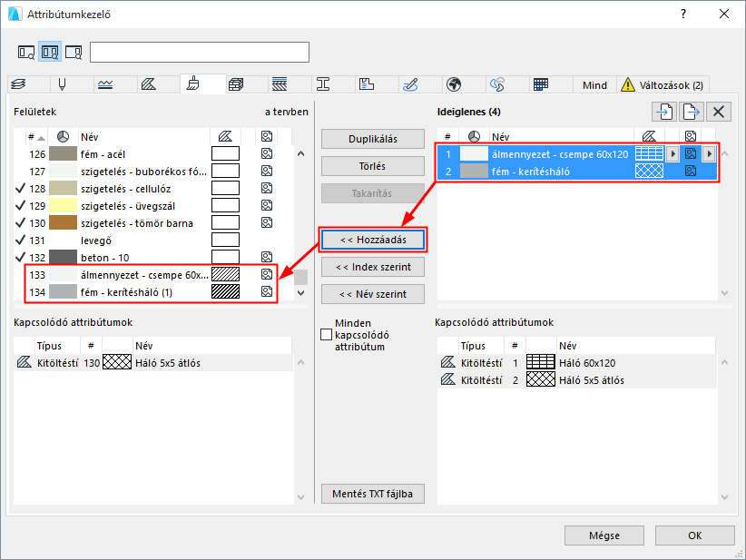Click crosshatch fill icon in temporary row 2

point(650,171)
